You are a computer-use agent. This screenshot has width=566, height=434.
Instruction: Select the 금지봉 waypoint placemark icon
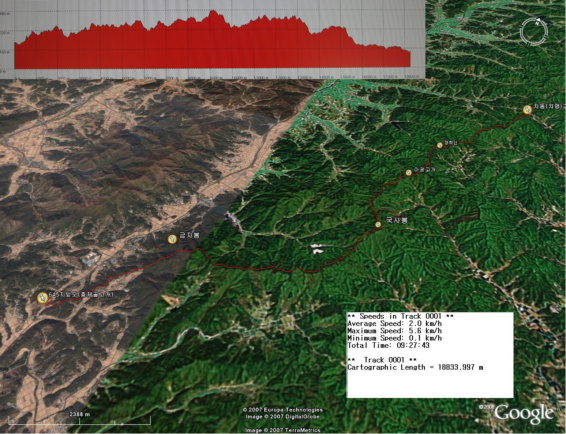[172, 239]
